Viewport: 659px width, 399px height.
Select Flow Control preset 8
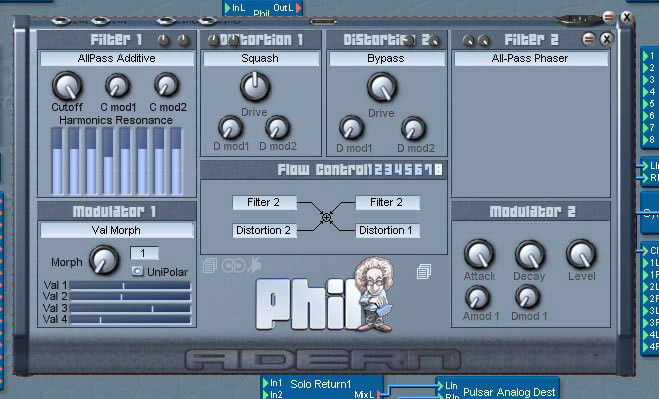pyautogui.click(x=438, y=170)
